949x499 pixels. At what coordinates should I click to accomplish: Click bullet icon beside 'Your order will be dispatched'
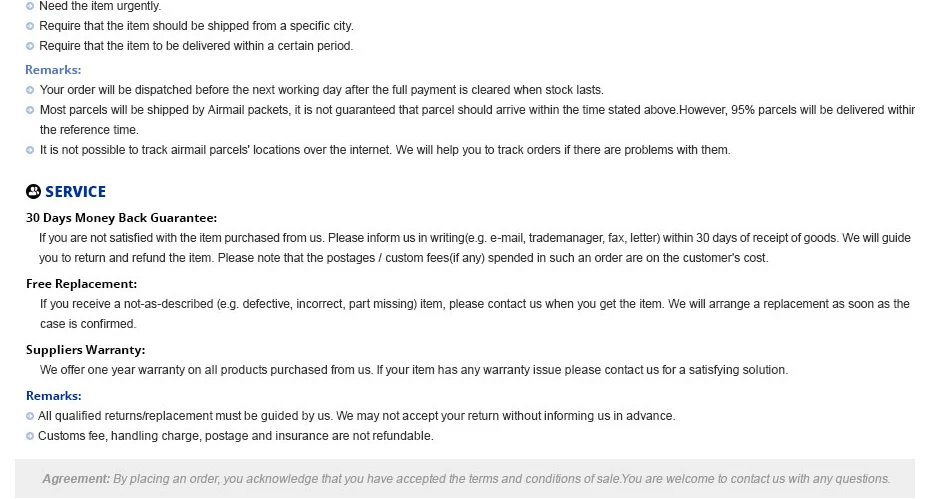(30, 90)
